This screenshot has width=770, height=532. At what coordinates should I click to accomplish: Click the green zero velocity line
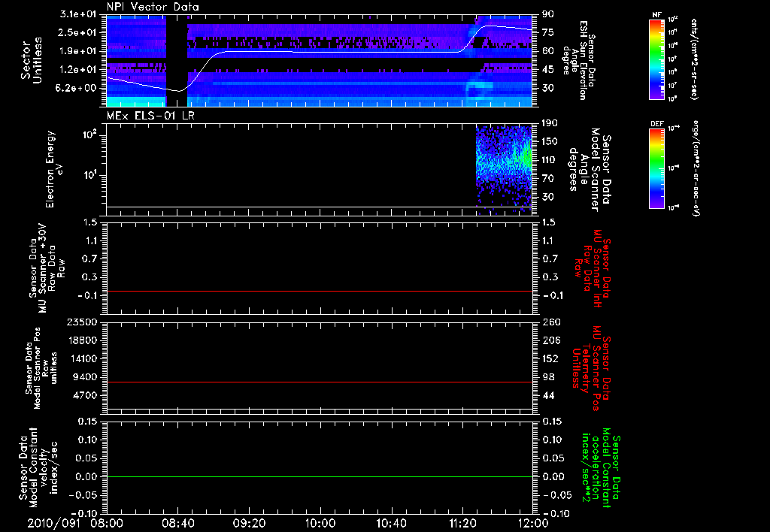pyautogui.click(x=320, y=476)
